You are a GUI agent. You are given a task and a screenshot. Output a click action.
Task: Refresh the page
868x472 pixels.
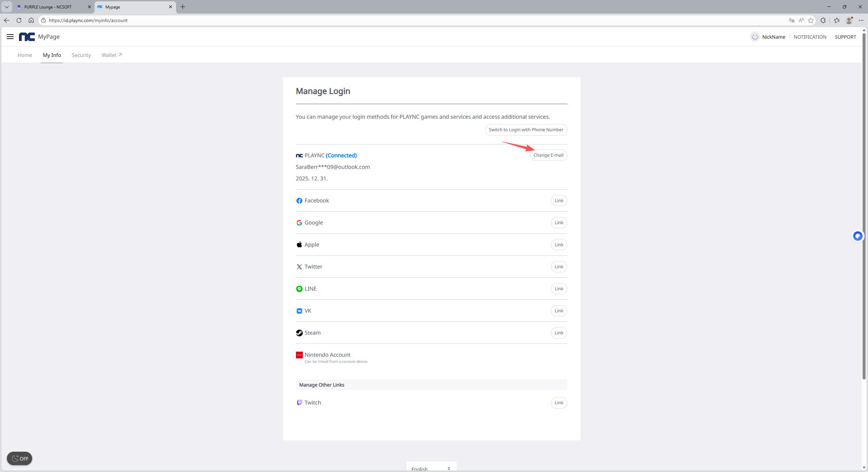tap(19, 20)
